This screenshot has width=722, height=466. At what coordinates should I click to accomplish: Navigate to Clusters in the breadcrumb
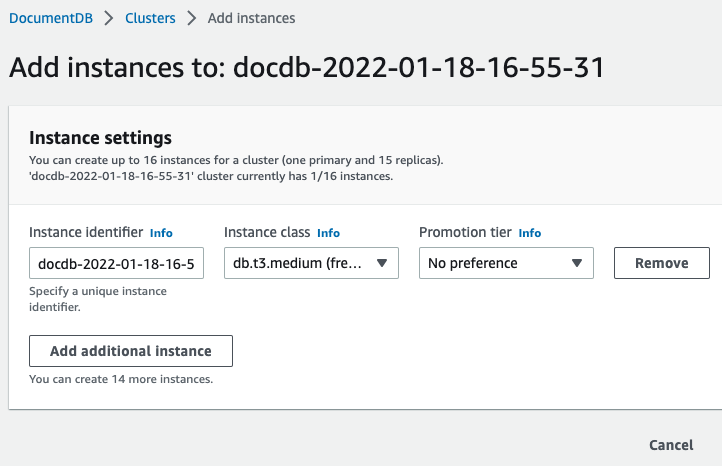150,18
